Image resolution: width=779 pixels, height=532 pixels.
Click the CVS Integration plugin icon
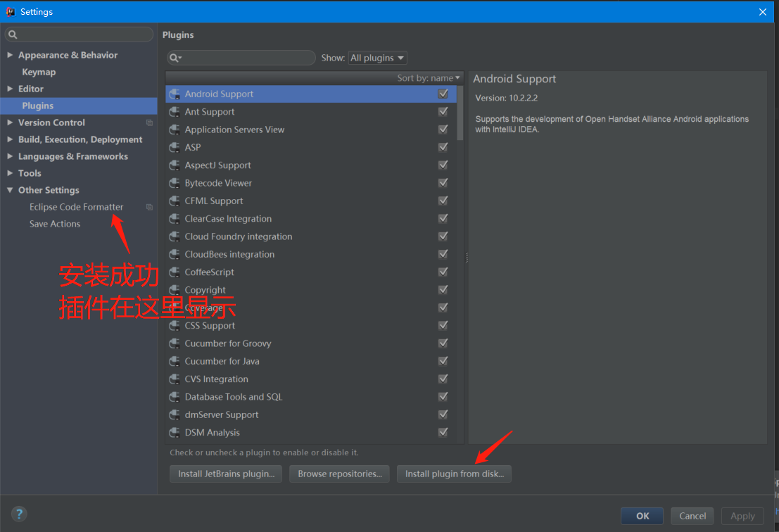pyautogui.click(x=174, y=379)
